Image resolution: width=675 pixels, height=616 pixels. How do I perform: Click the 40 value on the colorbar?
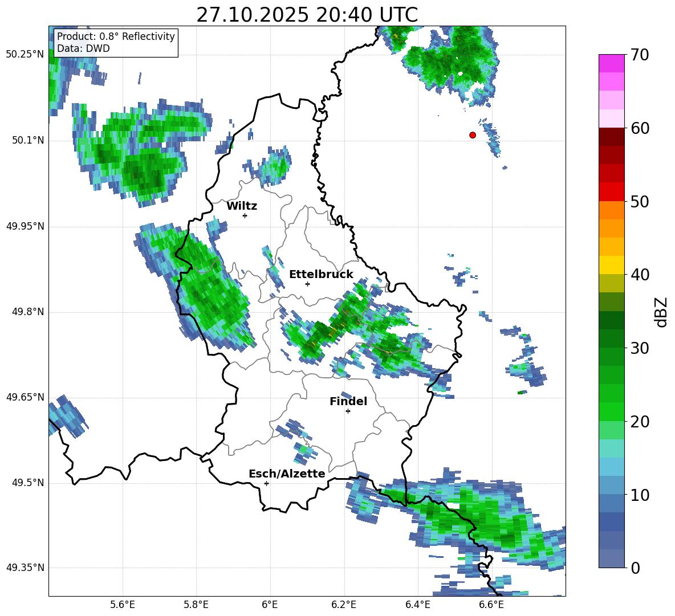pyautogui.click(x=640, y=275)
